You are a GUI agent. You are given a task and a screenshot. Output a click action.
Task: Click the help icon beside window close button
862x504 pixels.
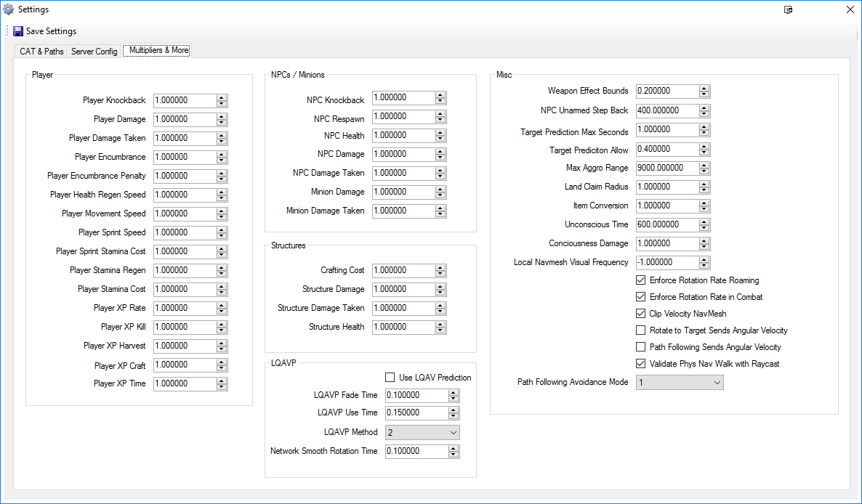point(788,10)
